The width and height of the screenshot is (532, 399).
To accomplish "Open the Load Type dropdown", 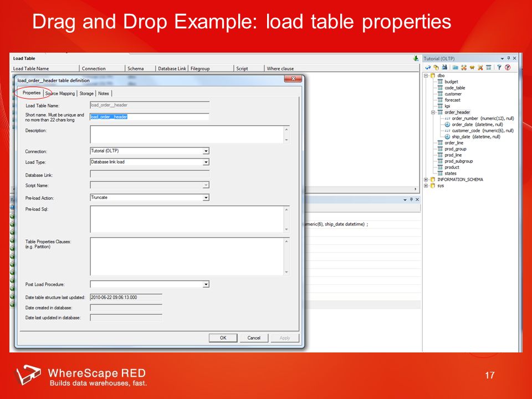I will (x=206, y=162).
